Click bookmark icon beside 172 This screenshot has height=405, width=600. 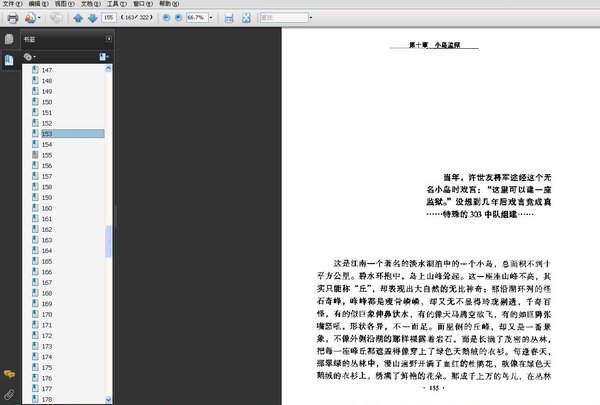(x=35, y=335)
